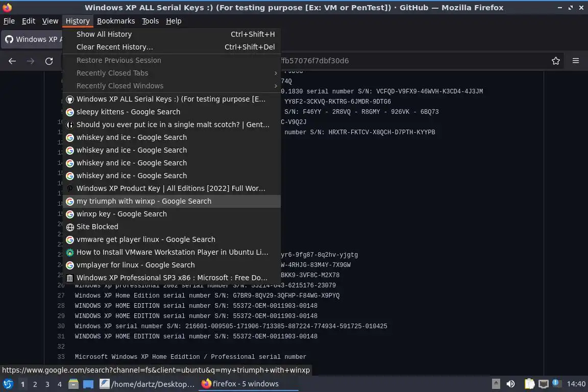This screenshot has height=392, width=588.
Task: Switch to virtual desktop 1
Action: pos(22,384)
